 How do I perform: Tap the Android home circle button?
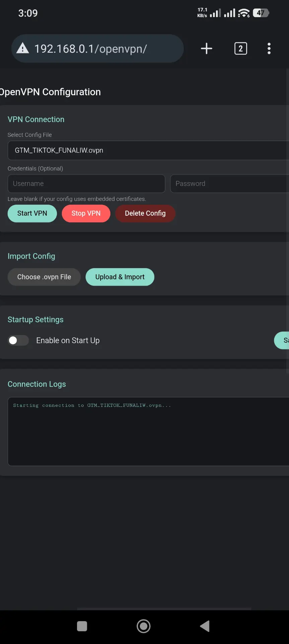pos(144,626)
